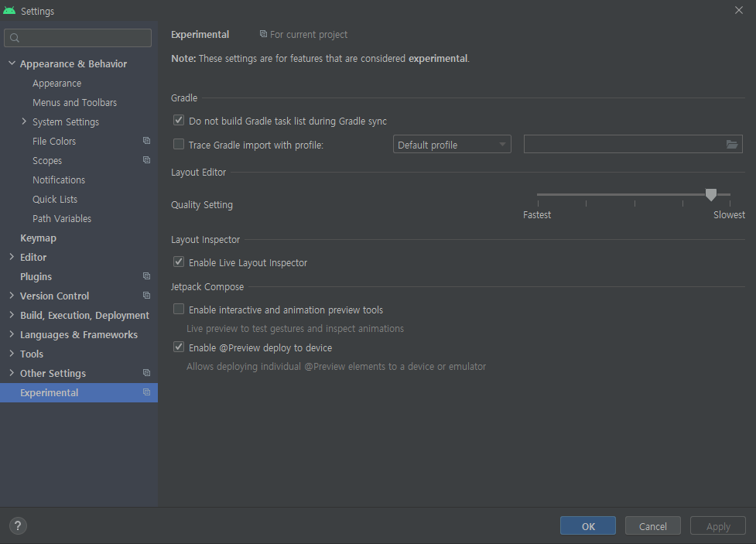Toggle Do not build Gradle task list checkbox
756x544 pixels.
point(179,120)
